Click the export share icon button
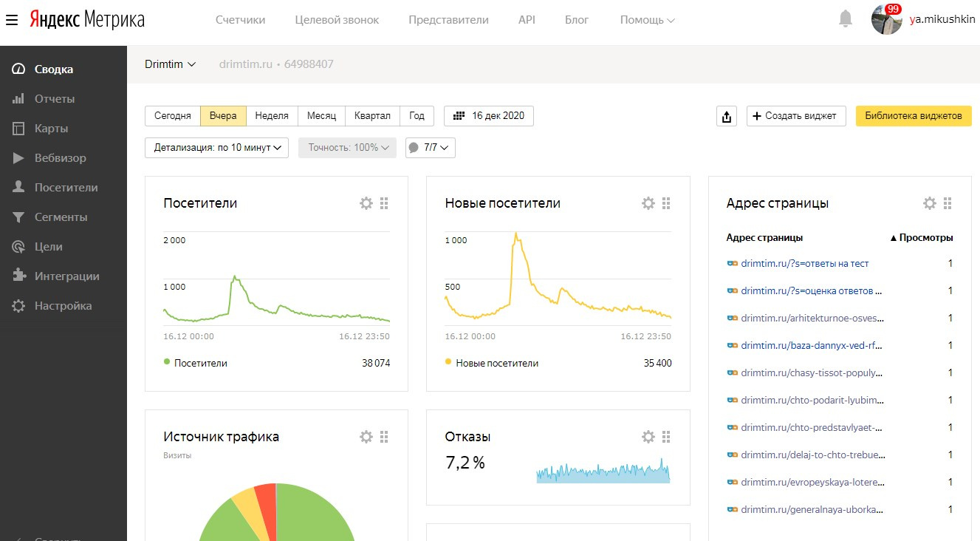Viewport: 980px width, 541px height. pyautogui.click(x=727, y=116)
